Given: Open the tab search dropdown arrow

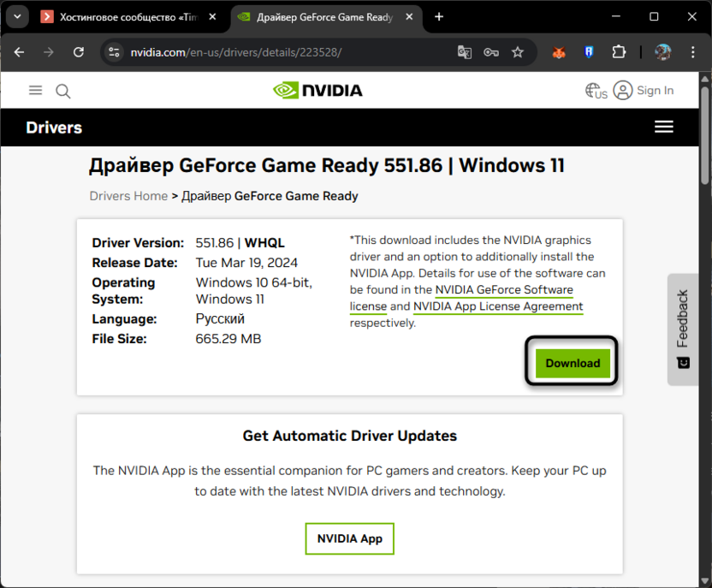Looking at the screenshot, I should coord(17,17).
